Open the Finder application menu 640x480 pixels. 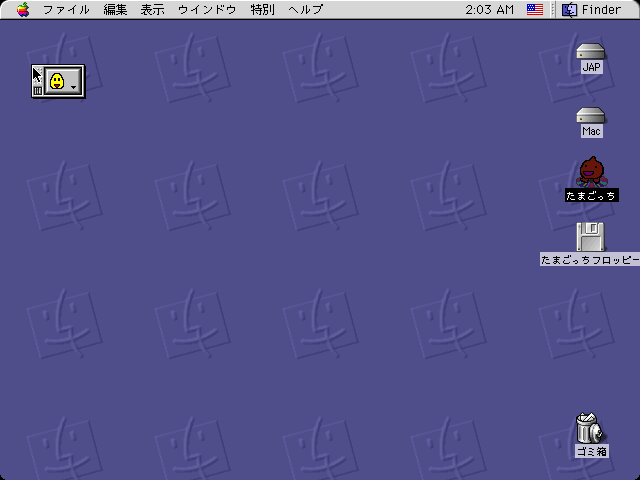(x=592, y=9)
